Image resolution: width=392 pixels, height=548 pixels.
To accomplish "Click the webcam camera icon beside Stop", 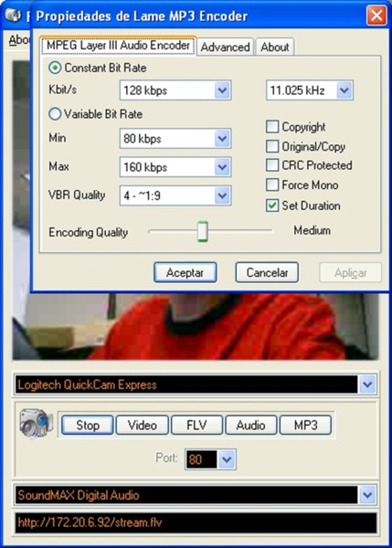I will pyautogui.click(x=37, y=423).
